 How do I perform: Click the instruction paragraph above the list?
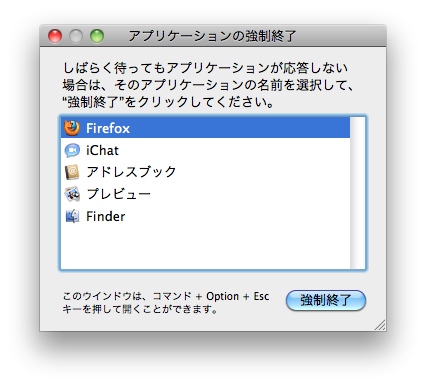(208, 85)
